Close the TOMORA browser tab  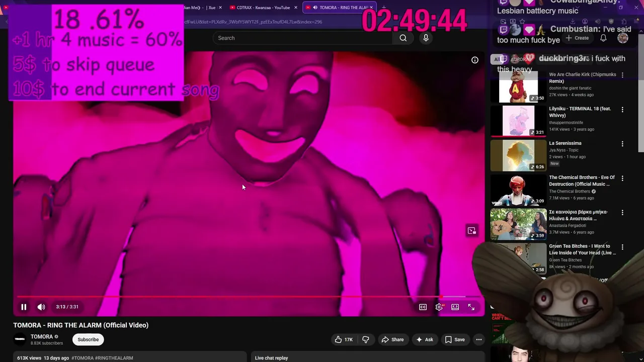pos(371,8)
